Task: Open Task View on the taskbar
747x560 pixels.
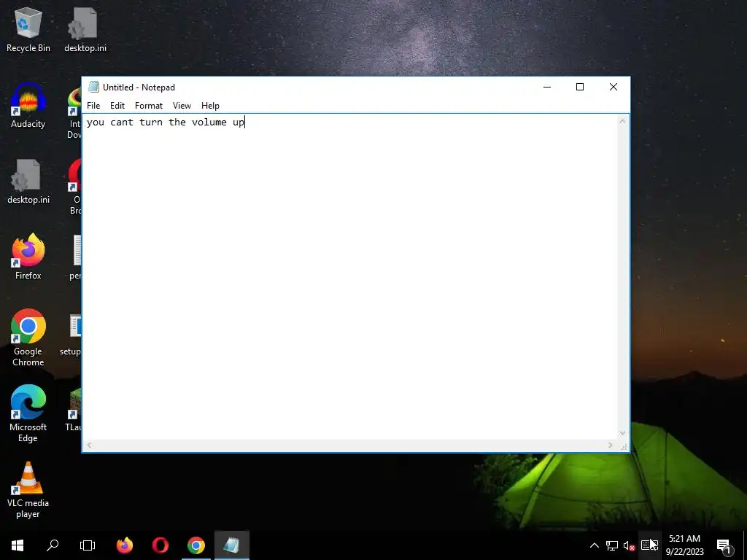Action: tap(88, 545)
